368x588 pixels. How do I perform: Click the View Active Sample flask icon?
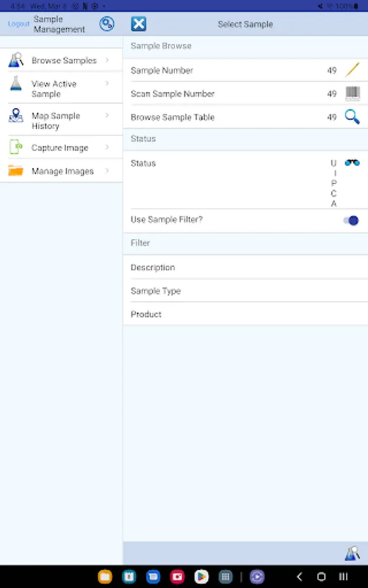[16, 83]
